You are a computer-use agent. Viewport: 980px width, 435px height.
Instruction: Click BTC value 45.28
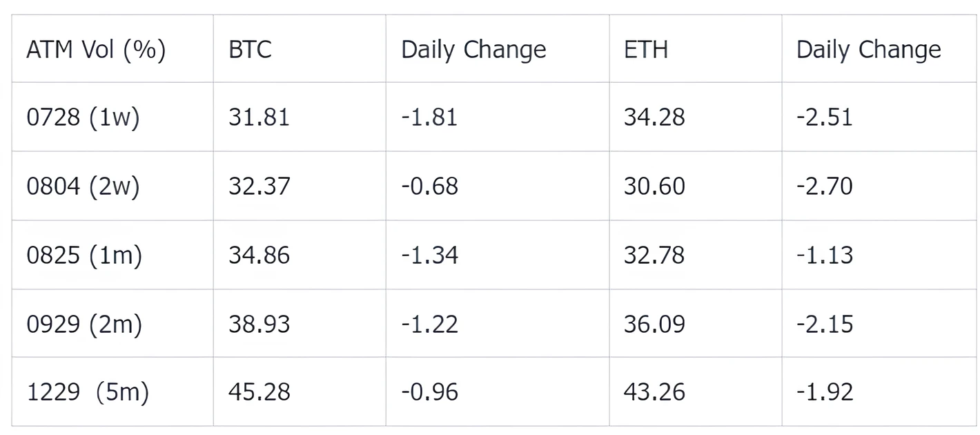pyautogui.click(x=259, y=392)
